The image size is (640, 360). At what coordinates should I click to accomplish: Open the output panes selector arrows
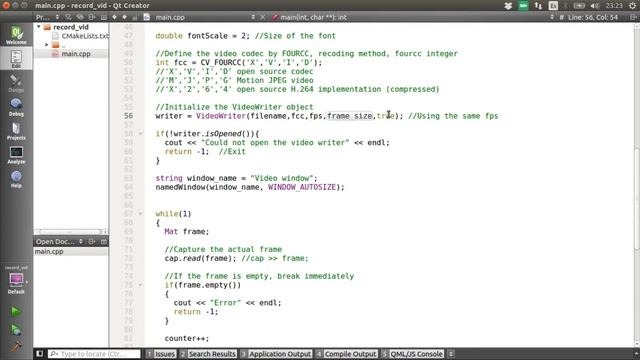451,354
